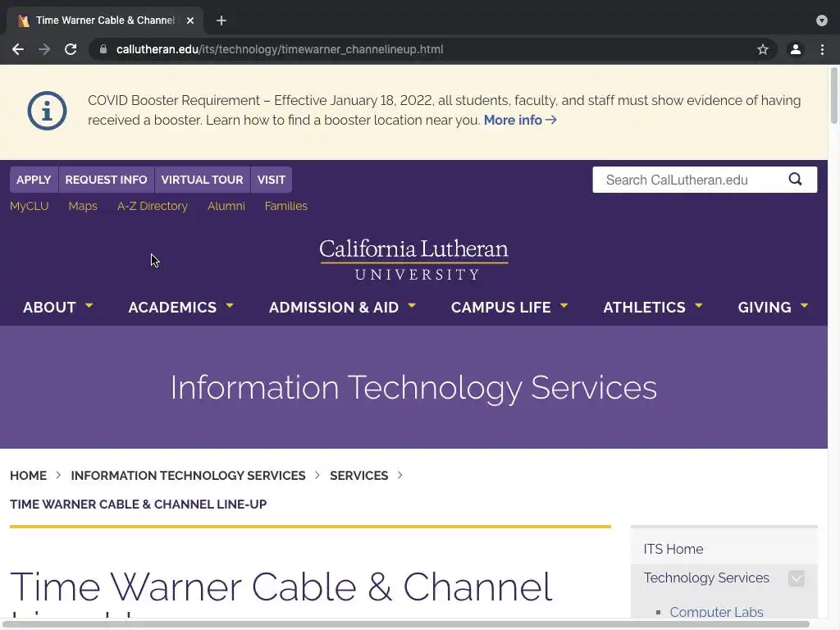The height and width of the screenshot is (630, 840).
Task: Reload the page with the refresh icon
Action: coord(71,49)
